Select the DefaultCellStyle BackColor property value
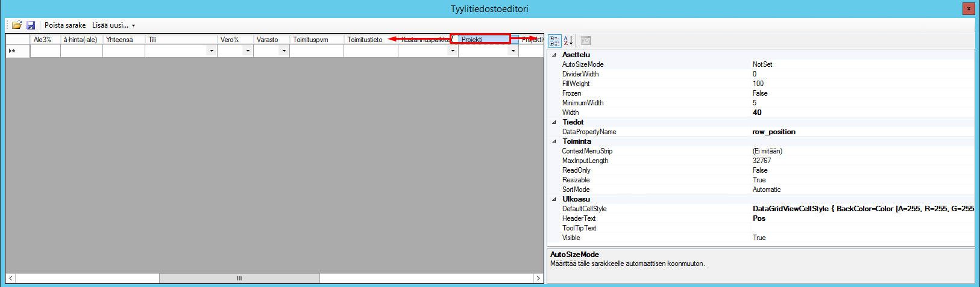 862,209
